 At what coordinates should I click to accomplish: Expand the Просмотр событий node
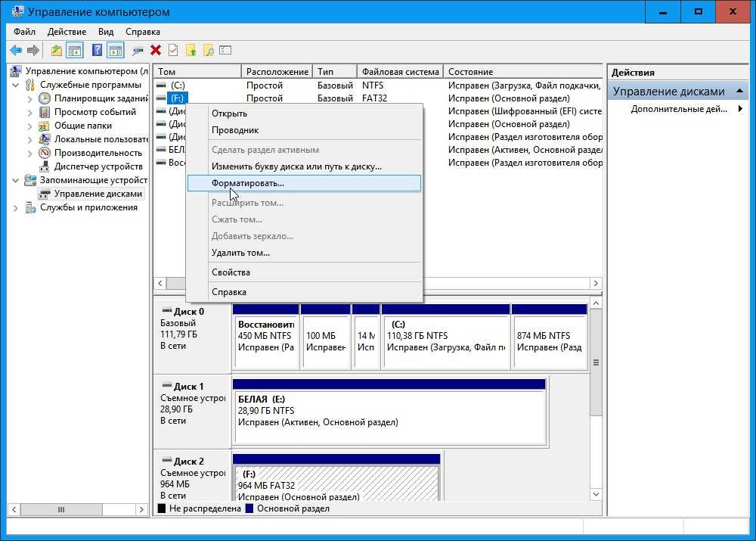point(30,112)
